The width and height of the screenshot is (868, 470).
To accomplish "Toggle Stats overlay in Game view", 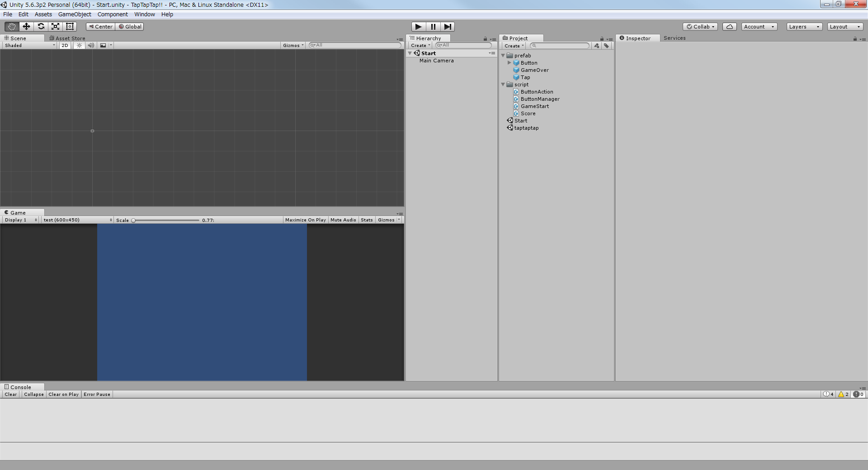I will [367, 220].
